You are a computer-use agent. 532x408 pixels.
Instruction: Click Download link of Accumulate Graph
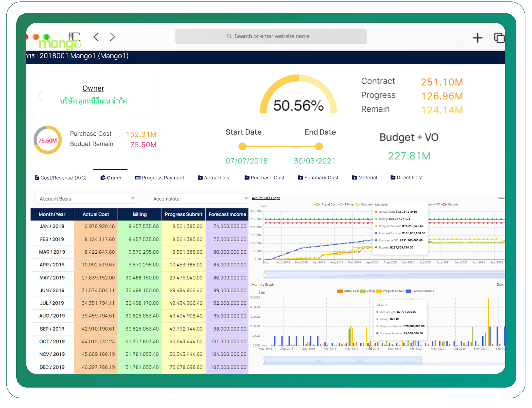pos(501,198)
